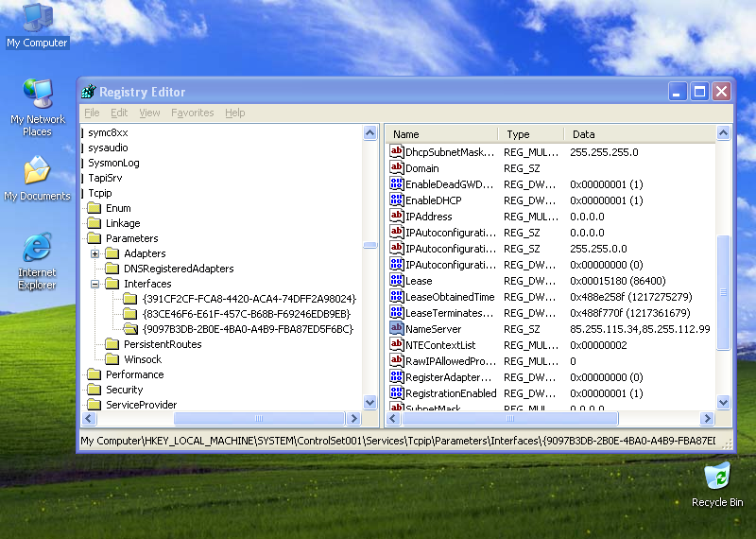Click the string icon beside IPAddress

[x=396, y=216]
